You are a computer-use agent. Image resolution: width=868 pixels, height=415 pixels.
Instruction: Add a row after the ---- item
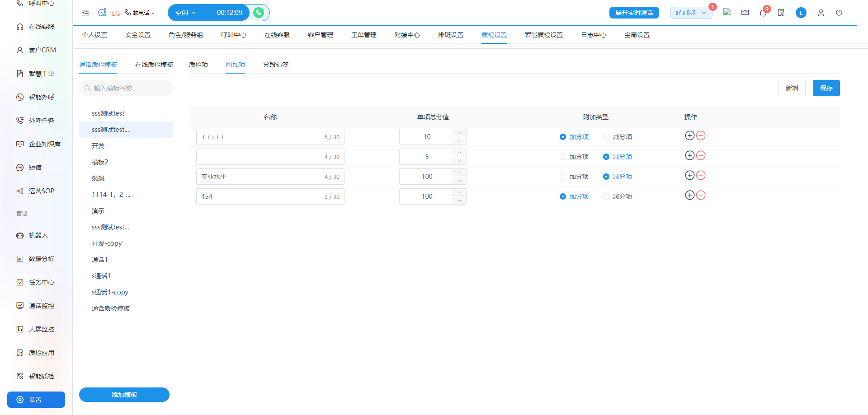[x=690, y=155]
